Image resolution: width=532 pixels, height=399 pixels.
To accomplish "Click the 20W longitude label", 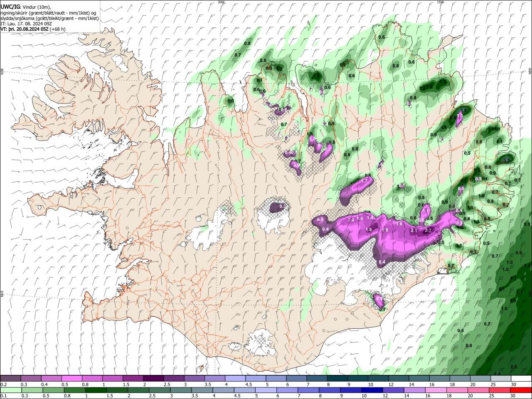I will 222,2.
